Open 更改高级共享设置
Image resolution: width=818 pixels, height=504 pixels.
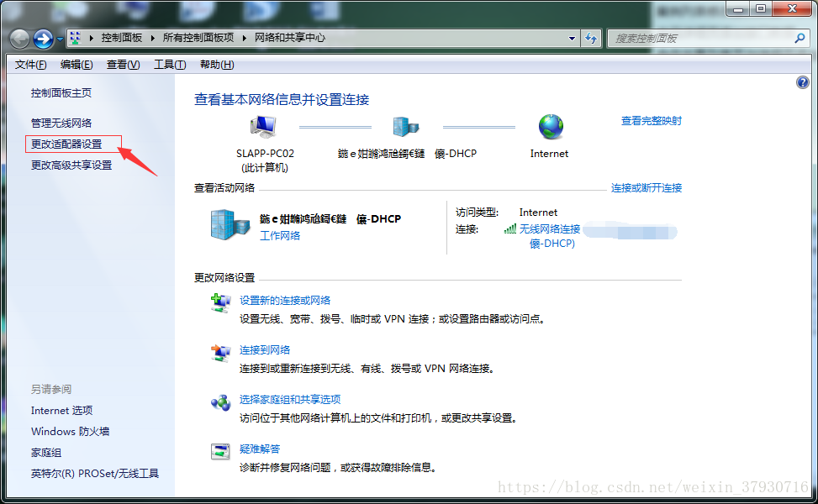click(x=71, y=165)
